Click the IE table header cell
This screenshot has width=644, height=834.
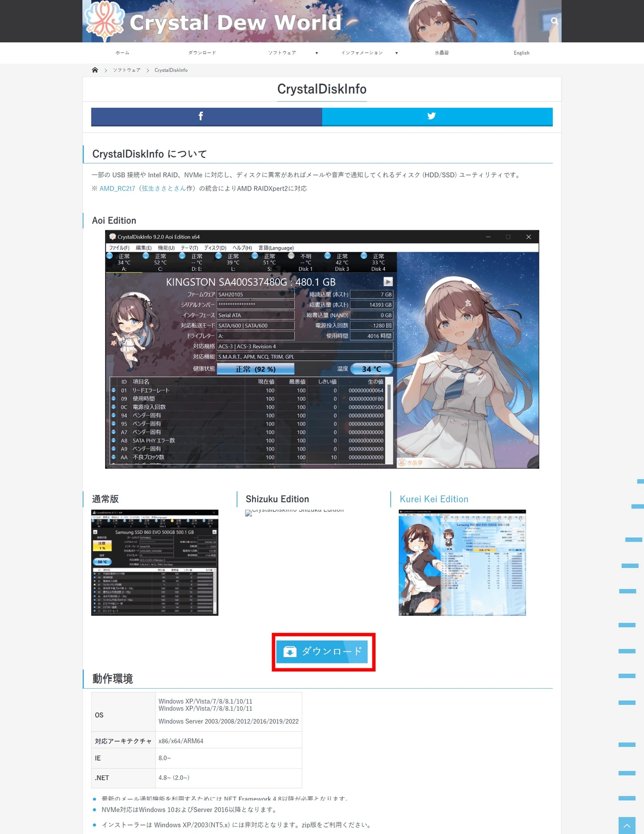coord(123,758)
